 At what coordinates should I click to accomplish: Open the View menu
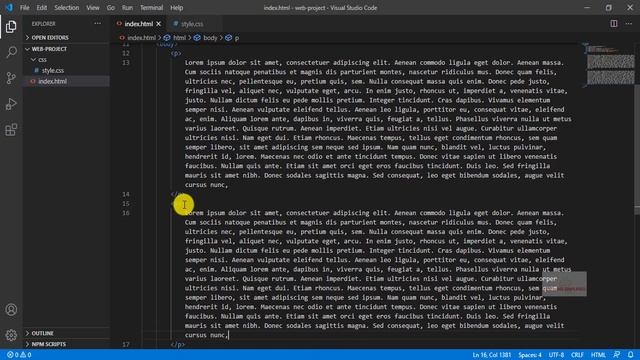tap(93, 8)
